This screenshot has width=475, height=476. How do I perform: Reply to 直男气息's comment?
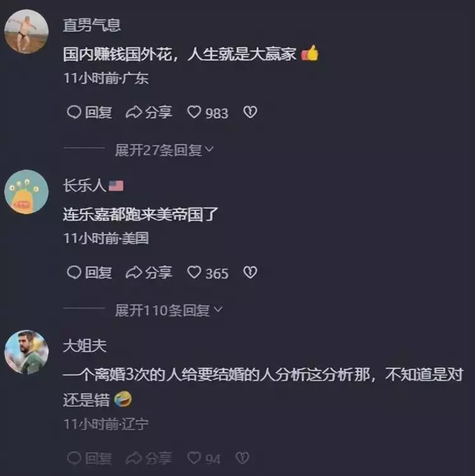pyautogui.click(x=89, y=112)
